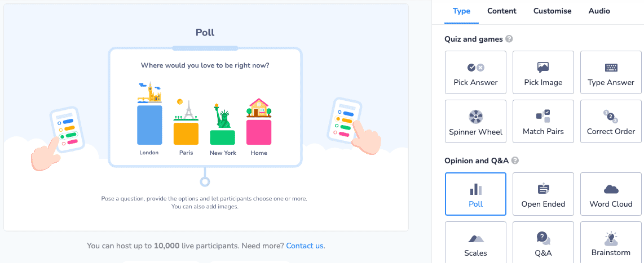644x263 pixels.
Task: Click the London blue bar in preview
Action: tap(149, 125)
